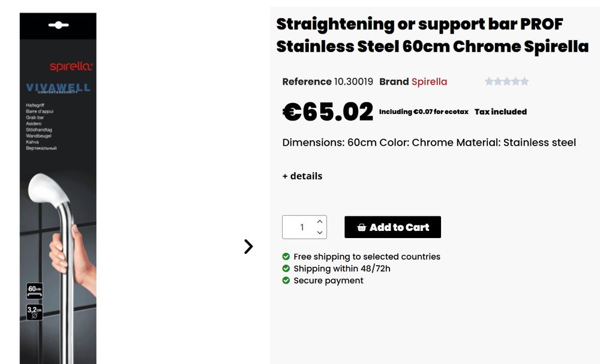Click the product title heading
Viewport: 600px width, 364px height.
tap(432, 35)
